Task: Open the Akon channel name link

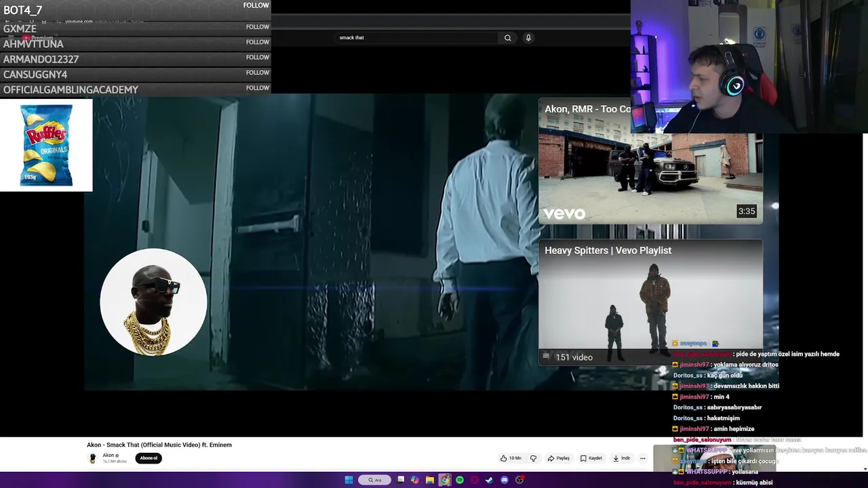Action: [108, 455]
